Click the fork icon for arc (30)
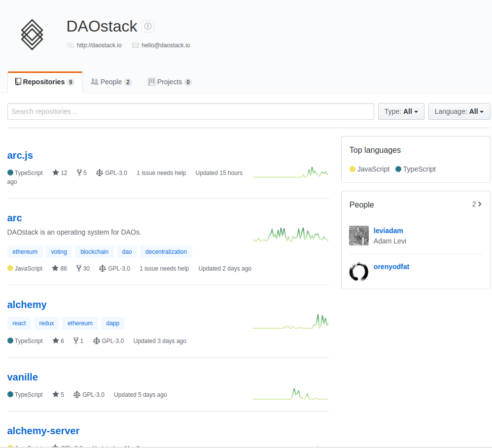 click(x=79, y=268)
